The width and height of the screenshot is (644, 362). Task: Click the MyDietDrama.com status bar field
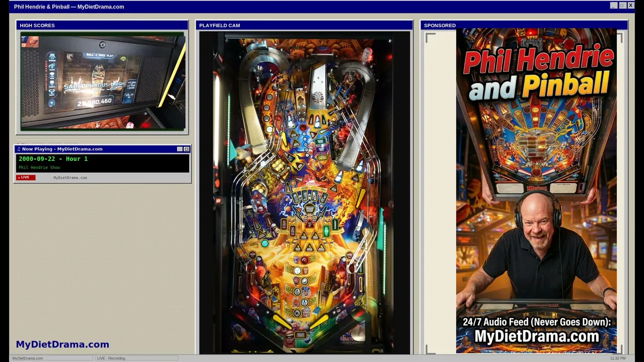[x=51, y=358]
